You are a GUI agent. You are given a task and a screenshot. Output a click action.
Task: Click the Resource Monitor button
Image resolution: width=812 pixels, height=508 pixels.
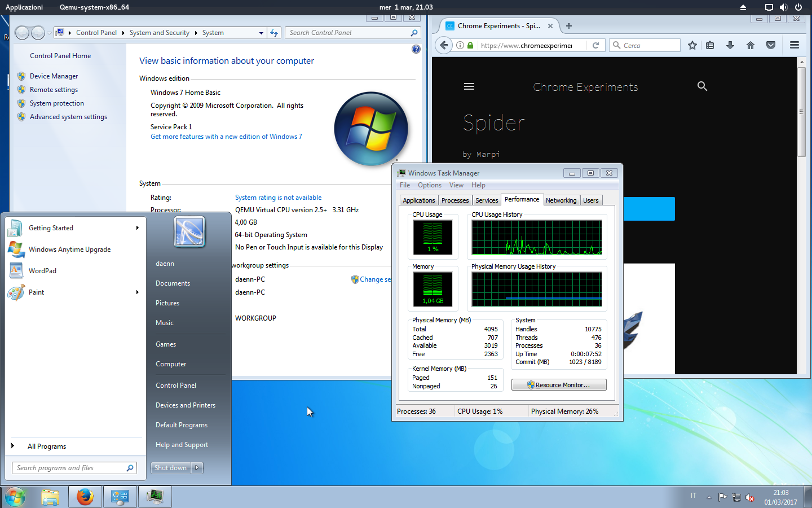point(559,385)
